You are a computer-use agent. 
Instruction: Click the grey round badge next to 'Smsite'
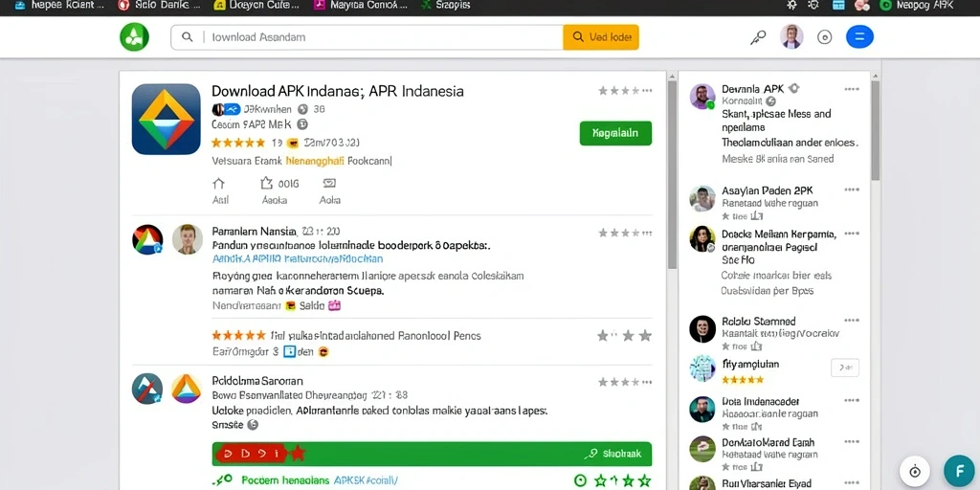pos(253,425)
